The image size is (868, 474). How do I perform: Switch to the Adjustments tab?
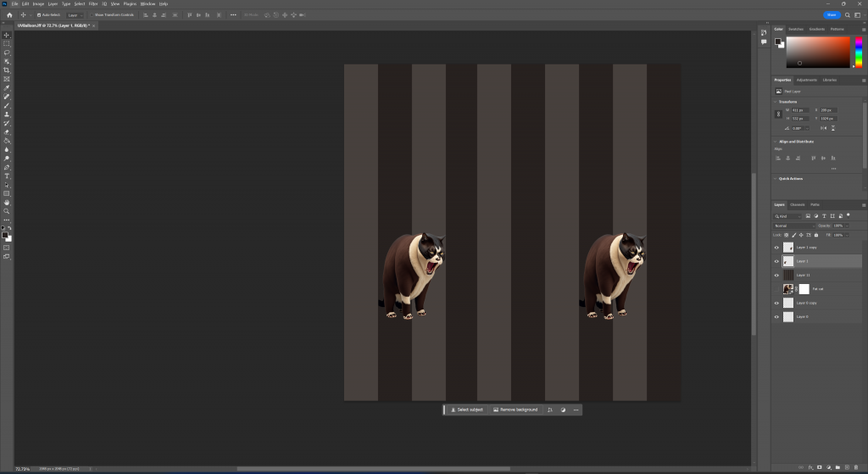(807, 81)
